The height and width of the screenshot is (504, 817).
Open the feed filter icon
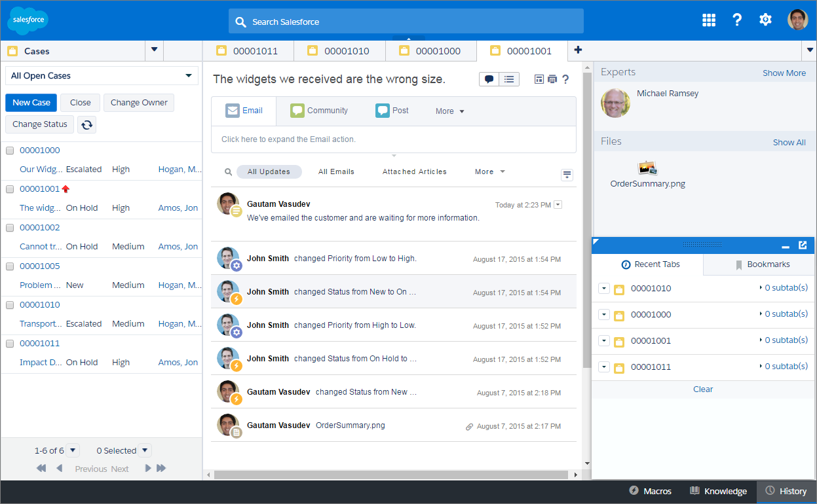click(x=567, y=175)
